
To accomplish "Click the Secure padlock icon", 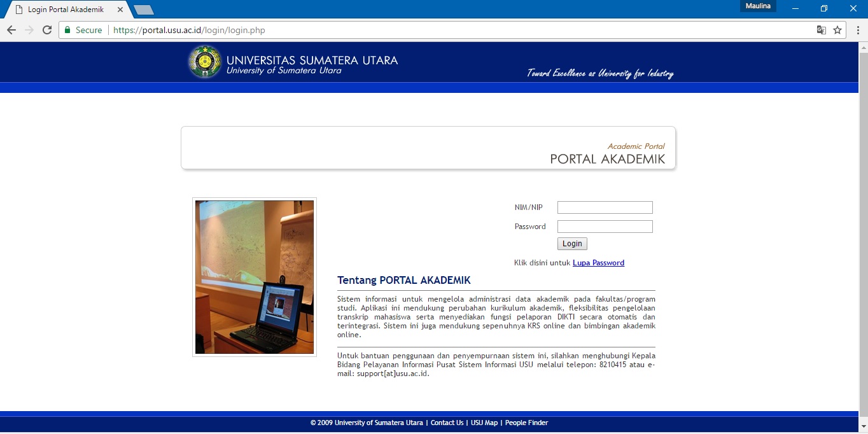I will click(67, 30).
